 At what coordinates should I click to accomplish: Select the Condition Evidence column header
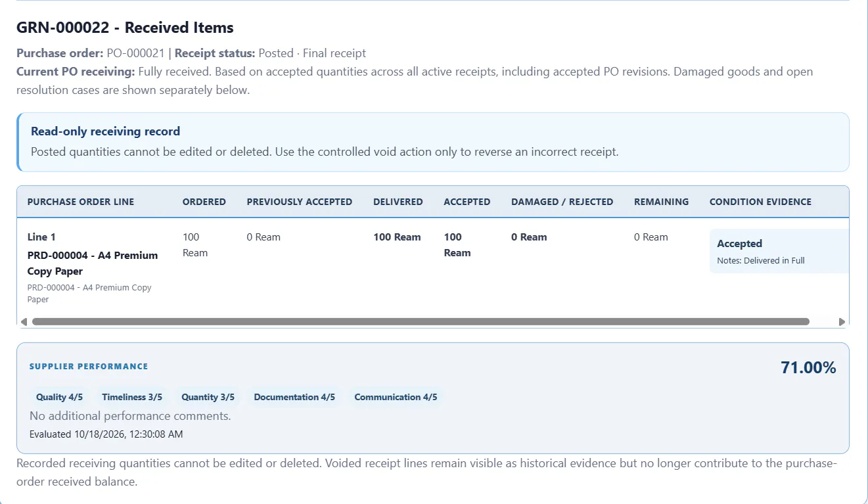pos(761,202)
